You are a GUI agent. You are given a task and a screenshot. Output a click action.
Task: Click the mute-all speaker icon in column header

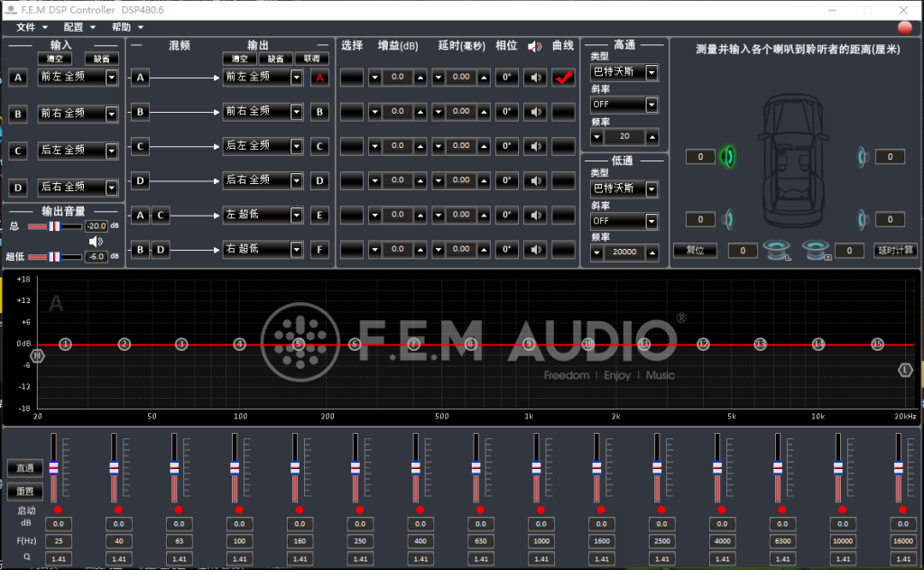click(534, 47)
